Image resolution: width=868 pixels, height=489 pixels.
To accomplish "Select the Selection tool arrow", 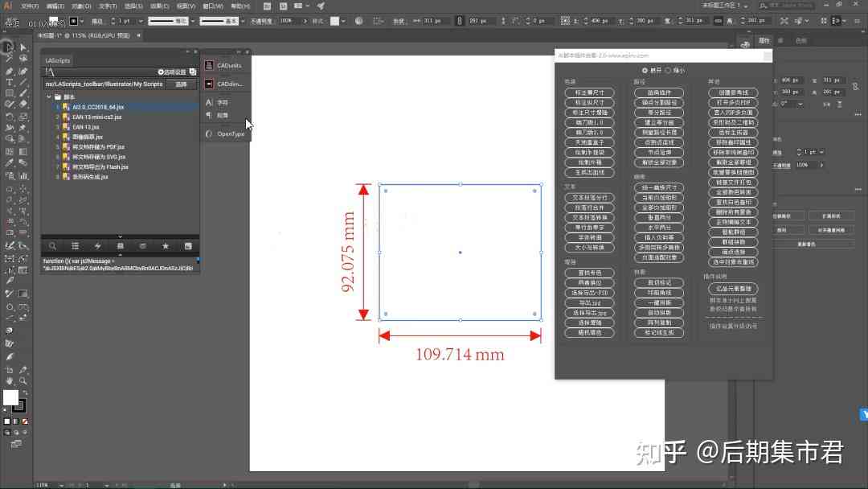I will [8, 47].
